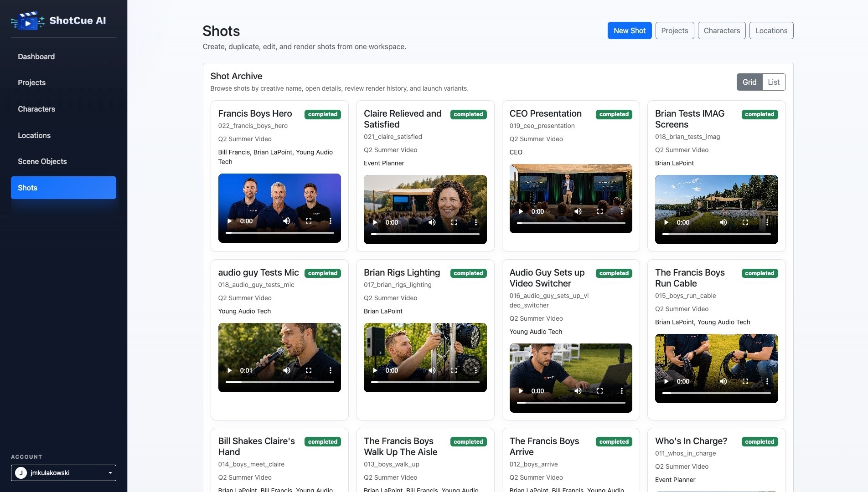Open the Who's In Charge? shot title
The height and width of the screenshot is (492, 868).
pyautogui.click(x=691, y=441)
